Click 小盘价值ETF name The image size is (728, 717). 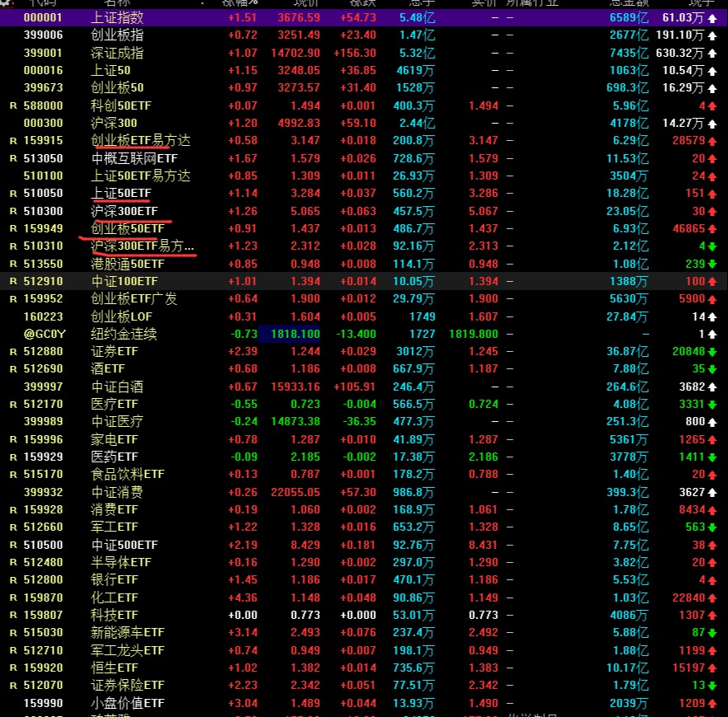click(x=128, y=704)
